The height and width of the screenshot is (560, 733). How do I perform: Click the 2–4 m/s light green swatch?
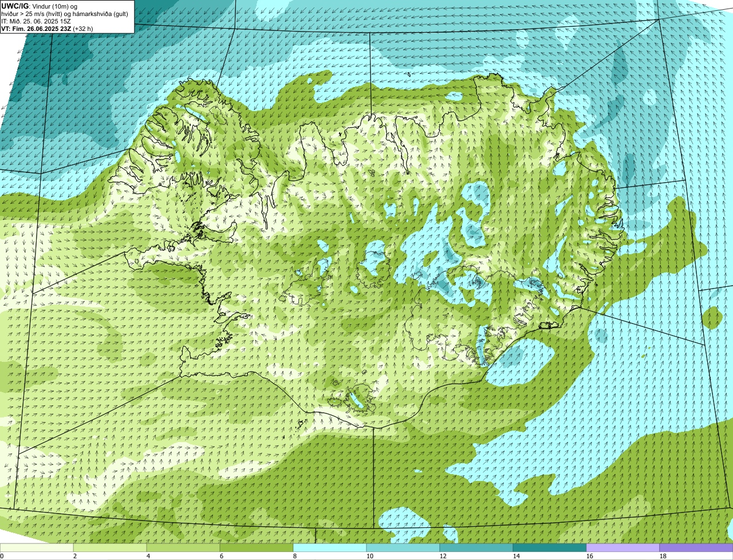tap(110, 547)
